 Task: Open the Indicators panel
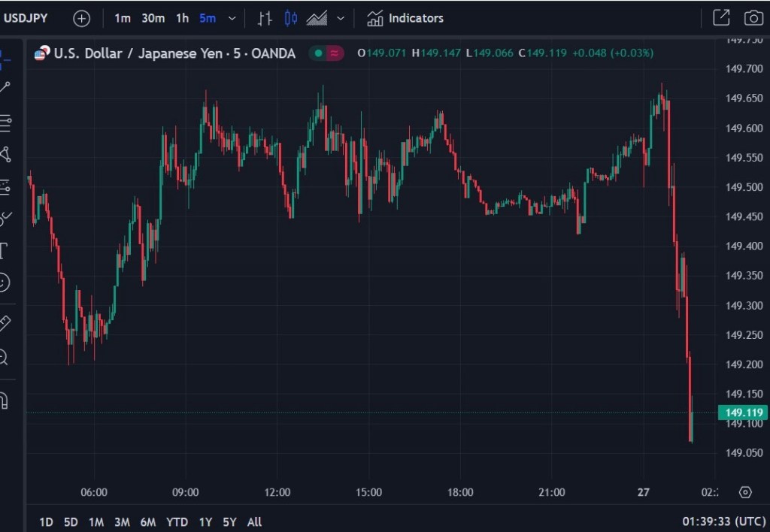pyautogui.click(x=405, y=18)
